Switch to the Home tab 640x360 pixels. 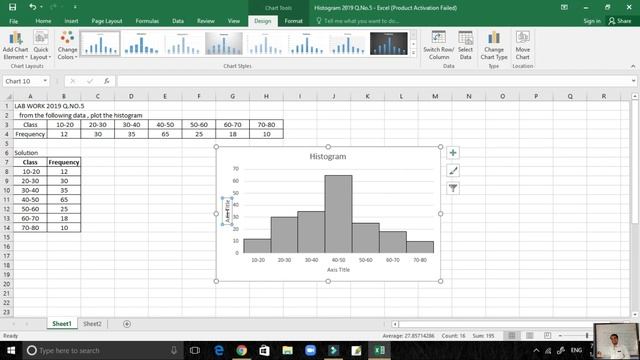[43, 21]
